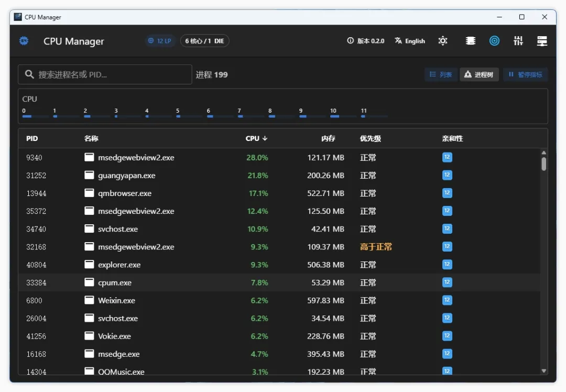Click the 12 affinity badge for qmbrowser.exe
The width and height of the screenshot is (566, 392).
447,193
